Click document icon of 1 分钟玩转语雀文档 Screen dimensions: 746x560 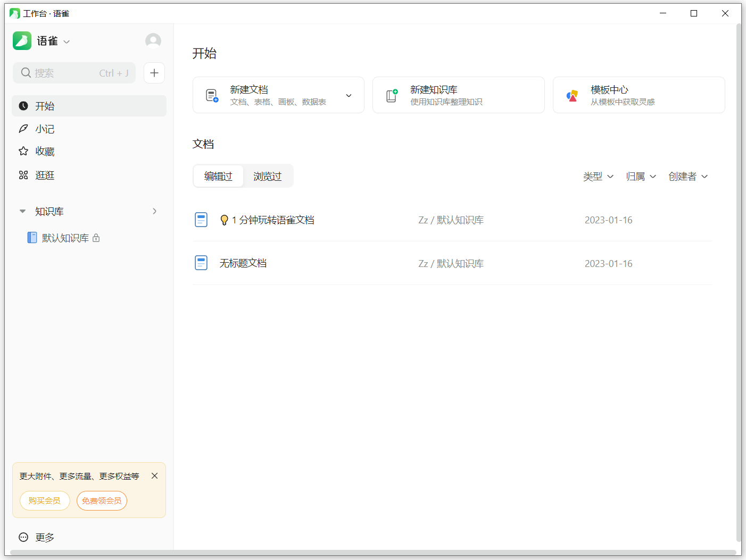click(x=201, y=220)
